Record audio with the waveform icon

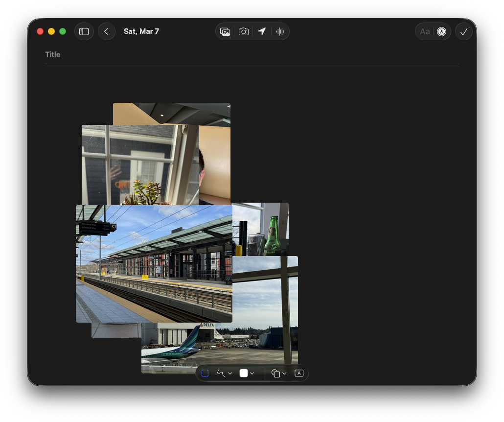tap(280, 31)
